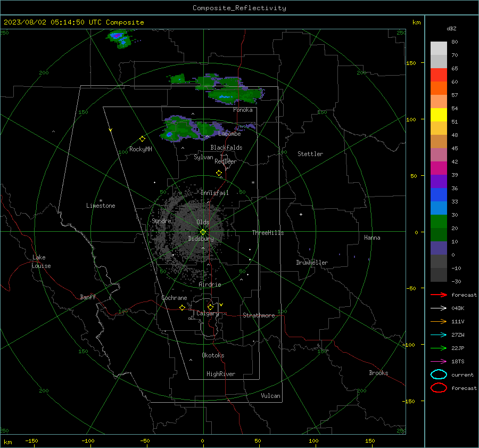Select the Stettler label
This screenshot has width=479, height=448.
(310, 154)
